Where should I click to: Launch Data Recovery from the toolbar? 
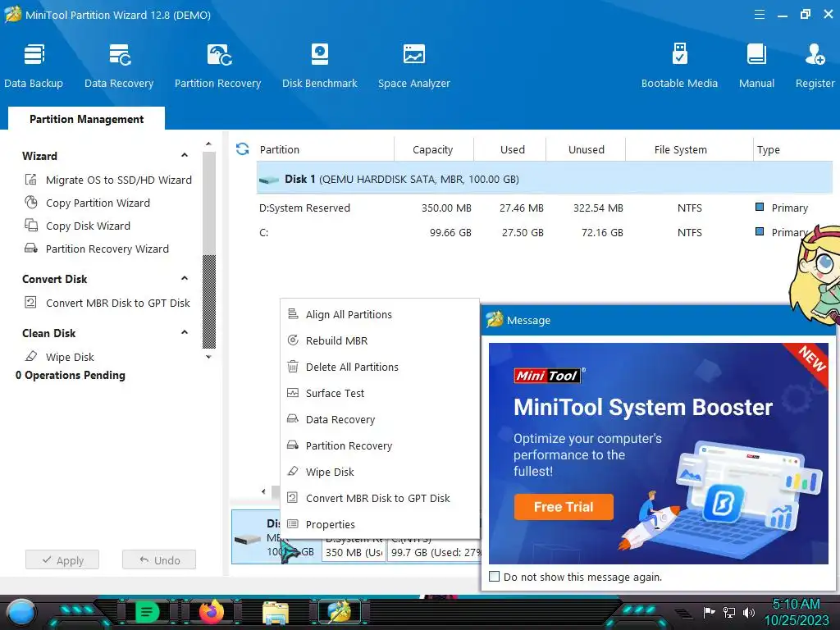point(119,66)
